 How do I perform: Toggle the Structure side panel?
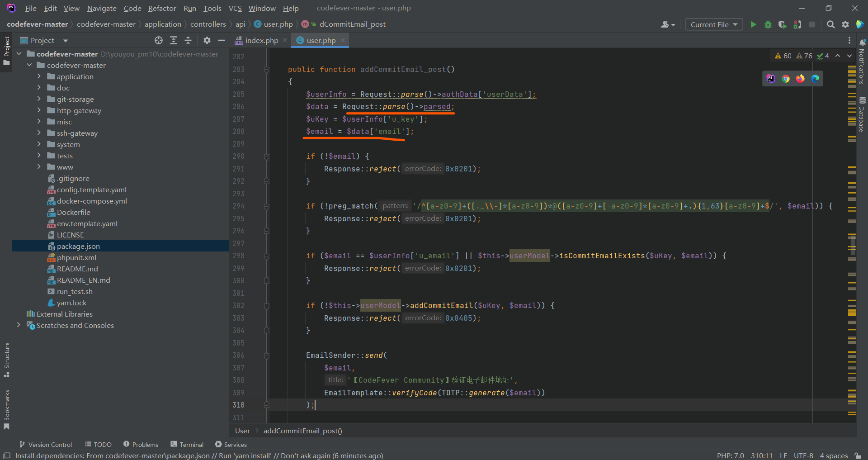pyautogui.click(x=7, y=360)
